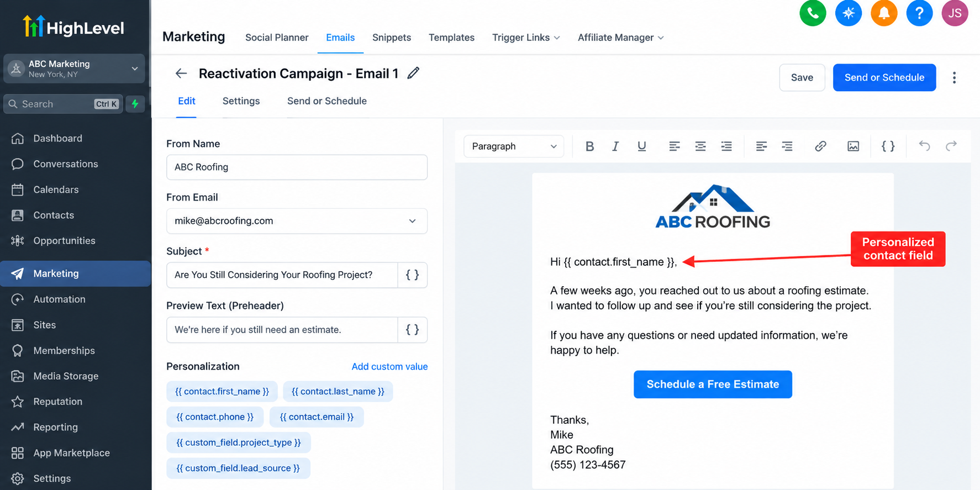Click the sidebar Search box
Screen dimensions: 980x490
(63, 104)
